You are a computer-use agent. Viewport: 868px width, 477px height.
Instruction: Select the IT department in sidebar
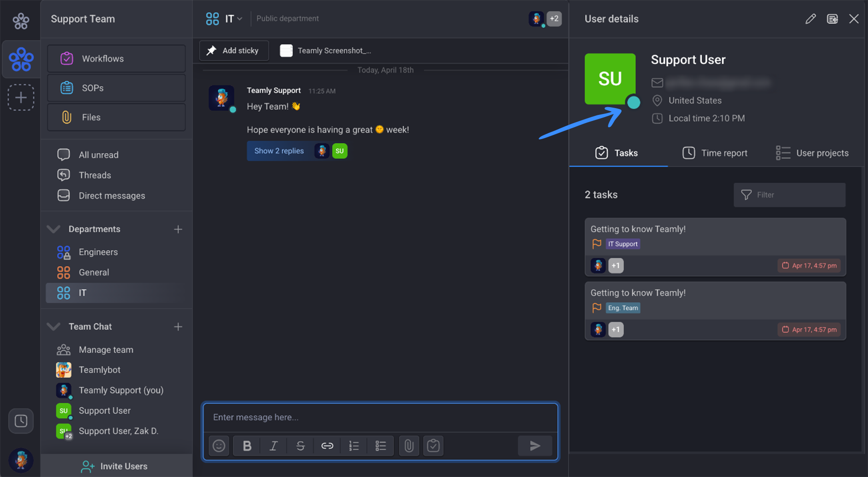pos(116,293)
